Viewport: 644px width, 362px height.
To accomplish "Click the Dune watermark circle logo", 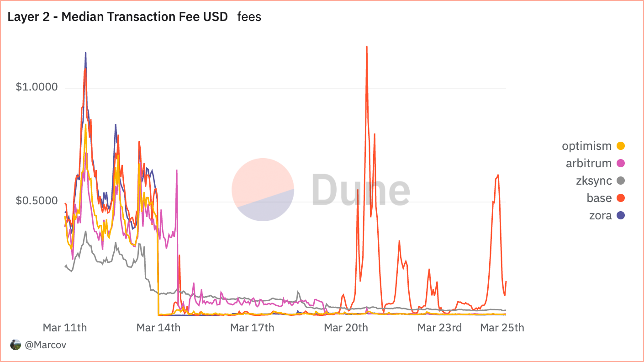I will (x=263, y=189).
